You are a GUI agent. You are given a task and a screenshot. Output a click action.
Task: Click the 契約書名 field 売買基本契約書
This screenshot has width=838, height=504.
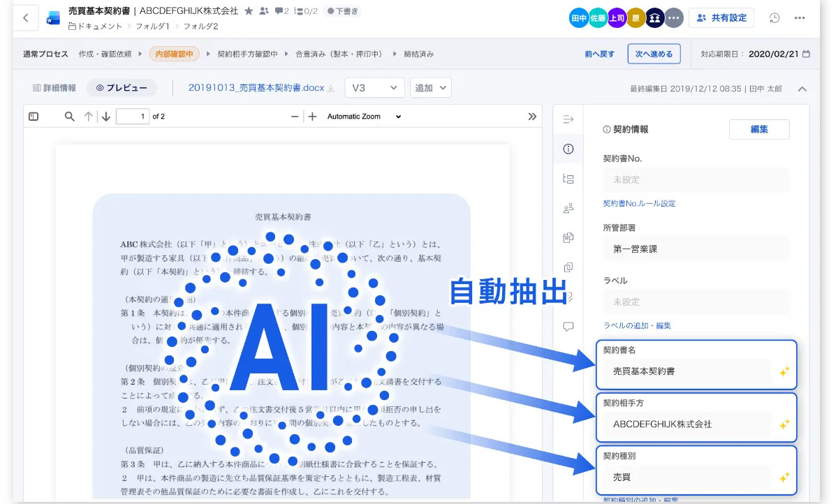pos(687,371)
